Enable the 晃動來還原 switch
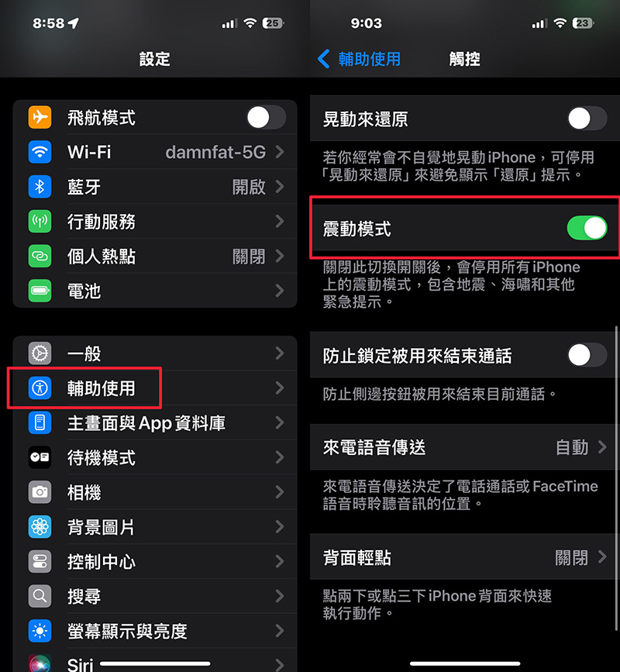This screenshot has height=672, width=620. point(587,119)
